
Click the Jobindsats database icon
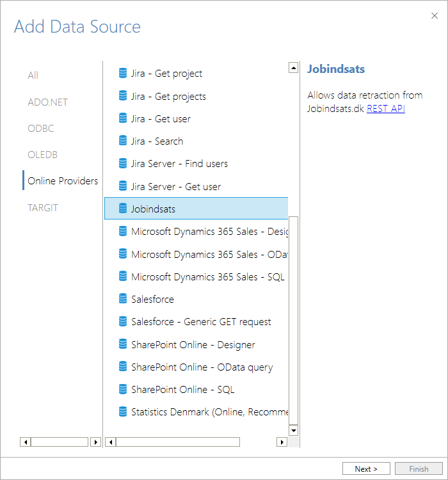(123, 208)
